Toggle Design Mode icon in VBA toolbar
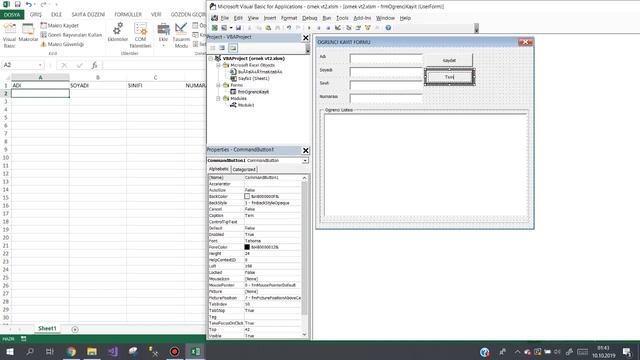 tap(338, 28)
